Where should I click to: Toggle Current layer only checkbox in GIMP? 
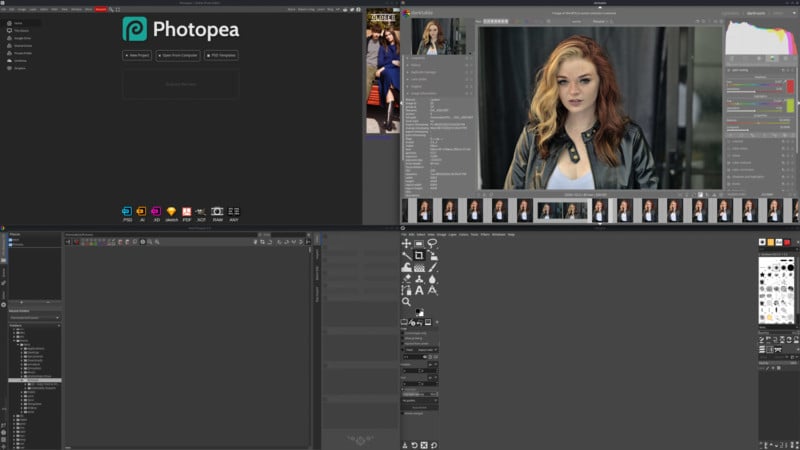404,333
